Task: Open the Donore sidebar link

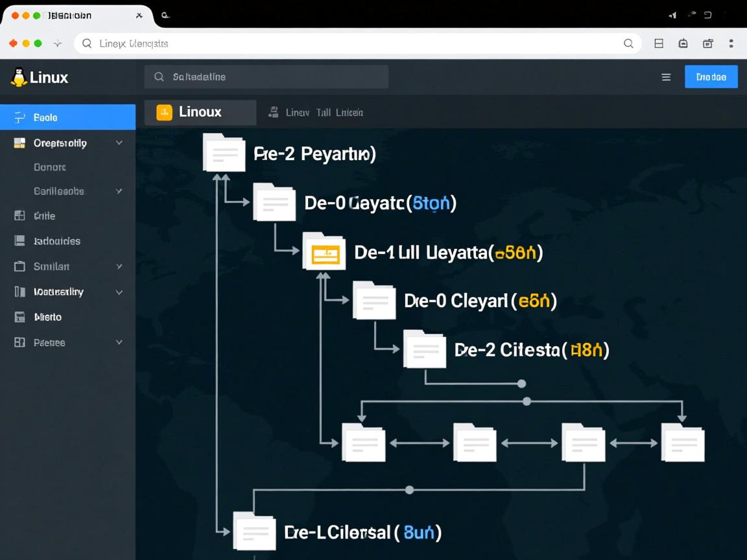Action: coord(50,167)
